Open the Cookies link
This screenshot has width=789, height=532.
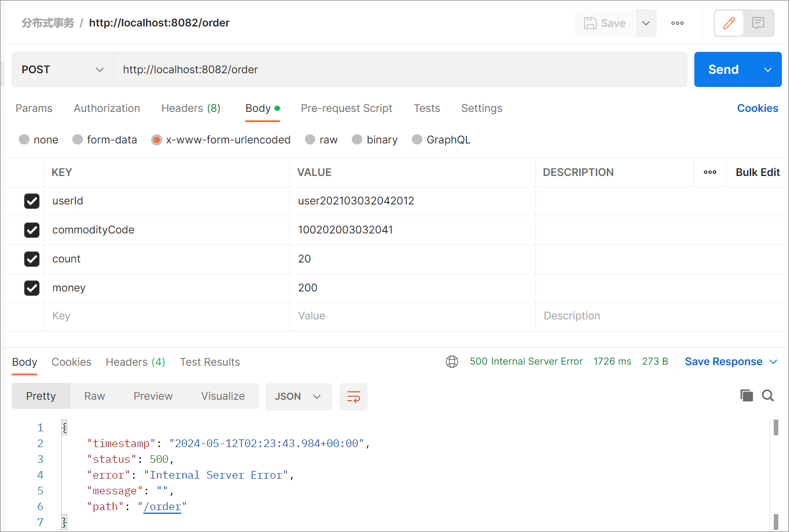click(x=757, y=108)
